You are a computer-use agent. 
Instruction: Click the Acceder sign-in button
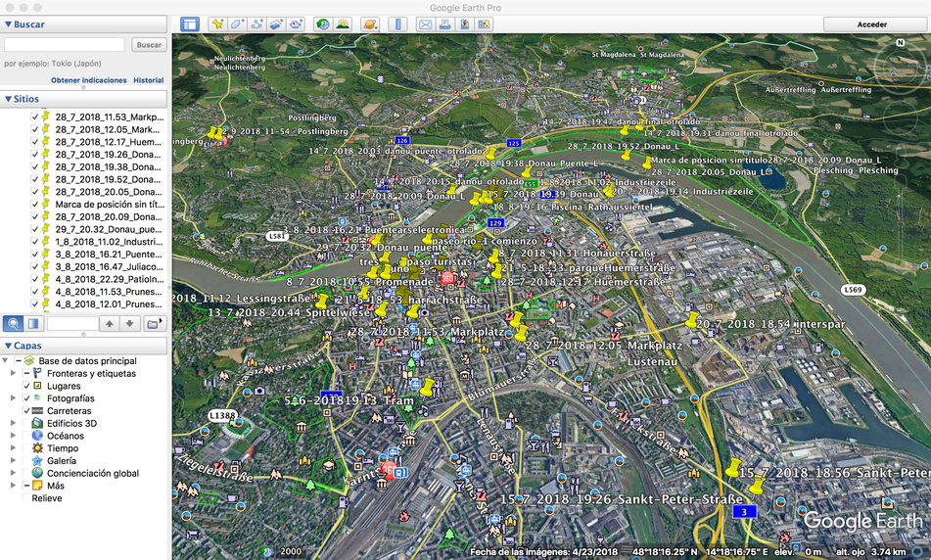tap(871, 23)
